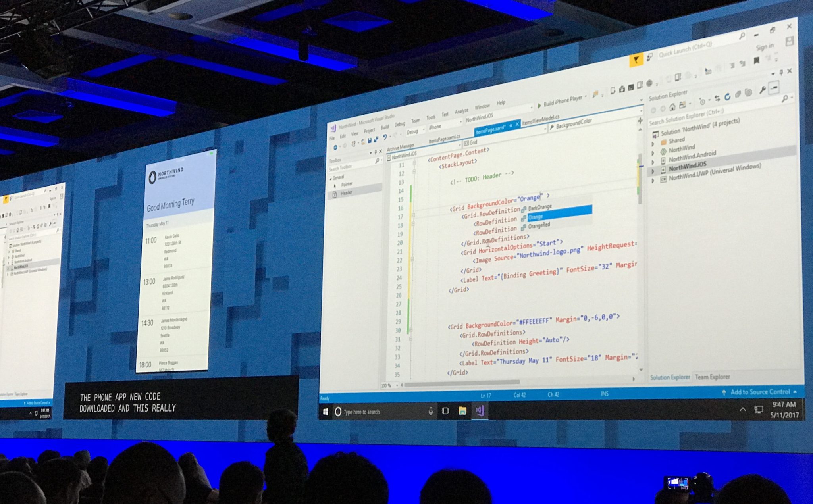Click the Solution Explorer Home icon
Viewport: 813px width, 504px height.
[x=672, y=107]
